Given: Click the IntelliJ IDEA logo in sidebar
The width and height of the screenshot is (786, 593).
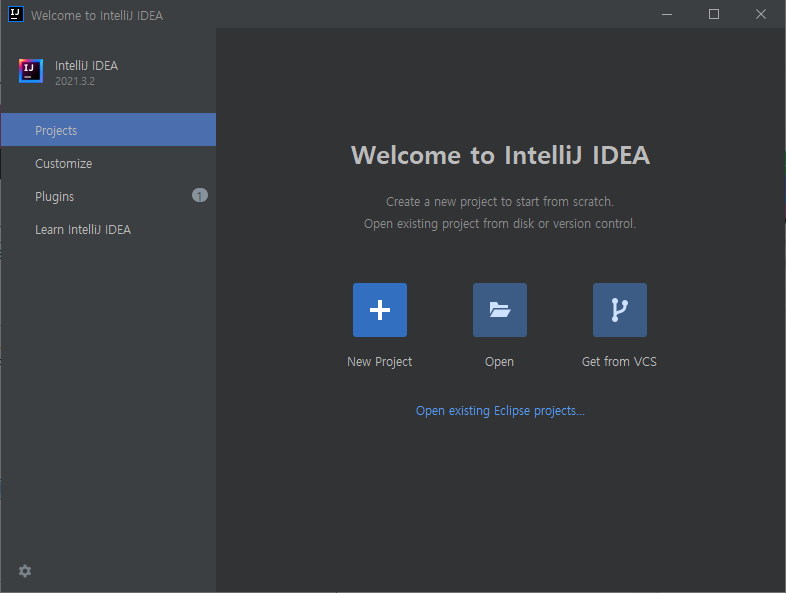Looking at the screenshot, I should [31, 71].
